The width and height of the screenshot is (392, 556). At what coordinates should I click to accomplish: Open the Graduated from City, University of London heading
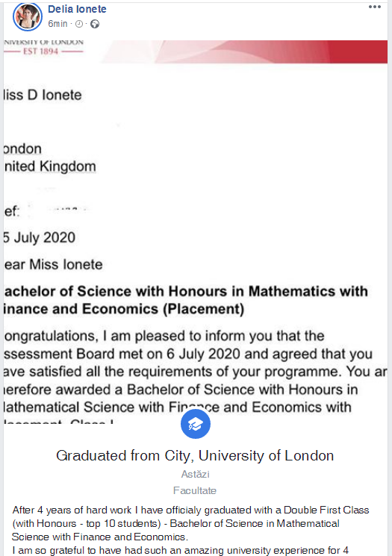195,455
